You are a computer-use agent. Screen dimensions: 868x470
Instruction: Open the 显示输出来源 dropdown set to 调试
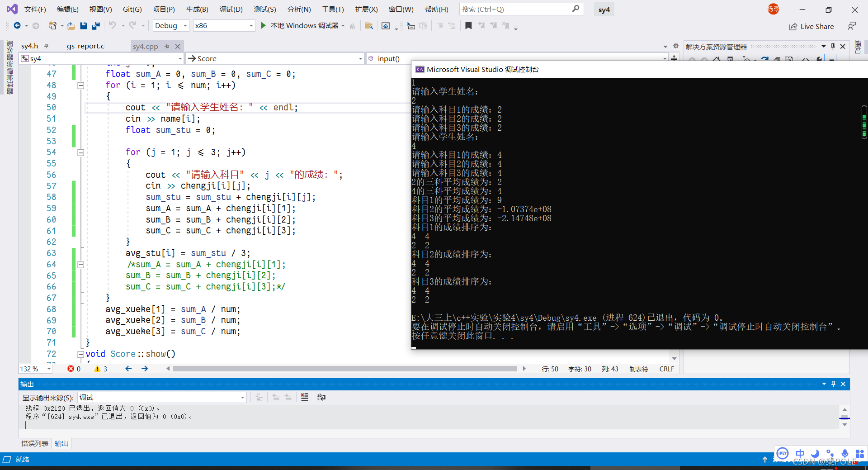tap(162, 397)
